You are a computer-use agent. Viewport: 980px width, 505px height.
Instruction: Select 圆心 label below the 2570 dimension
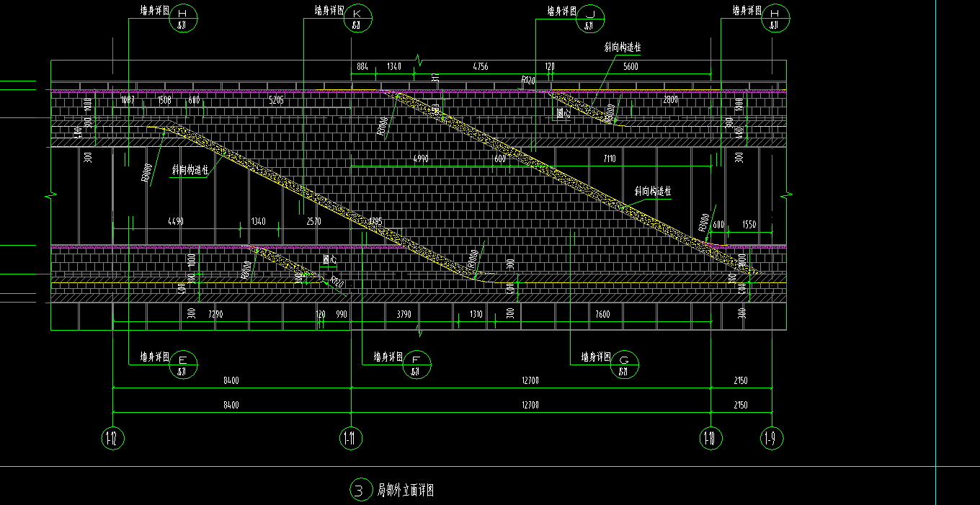pos(330,259)
